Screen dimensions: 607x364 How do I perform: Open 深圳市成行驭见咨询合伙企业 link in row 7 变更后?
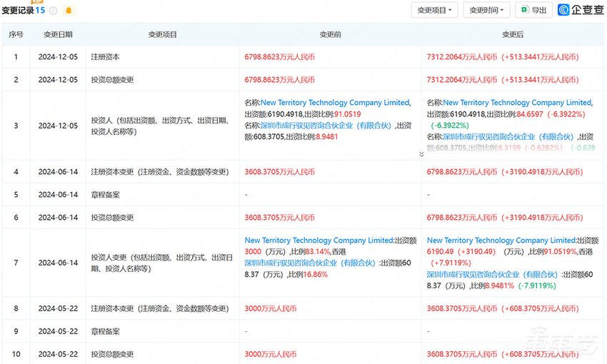[492, 274]
